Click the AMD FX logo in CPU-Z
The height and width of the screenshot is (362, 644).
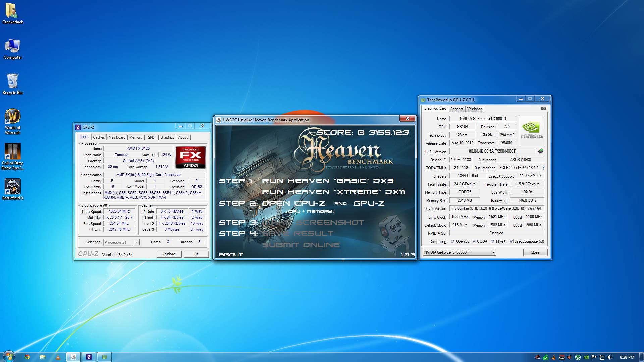[x=191, y=157]
